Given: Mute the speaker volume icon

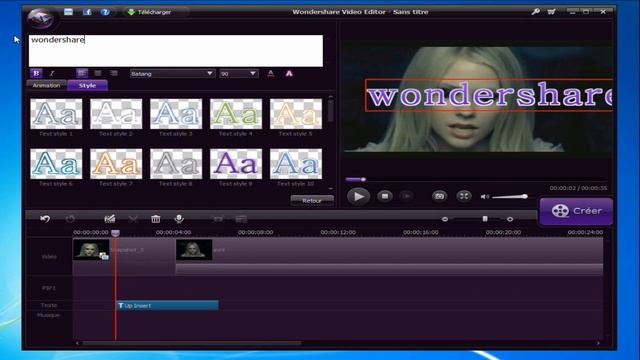Looking at the screenshot, I should click(484, 197).
